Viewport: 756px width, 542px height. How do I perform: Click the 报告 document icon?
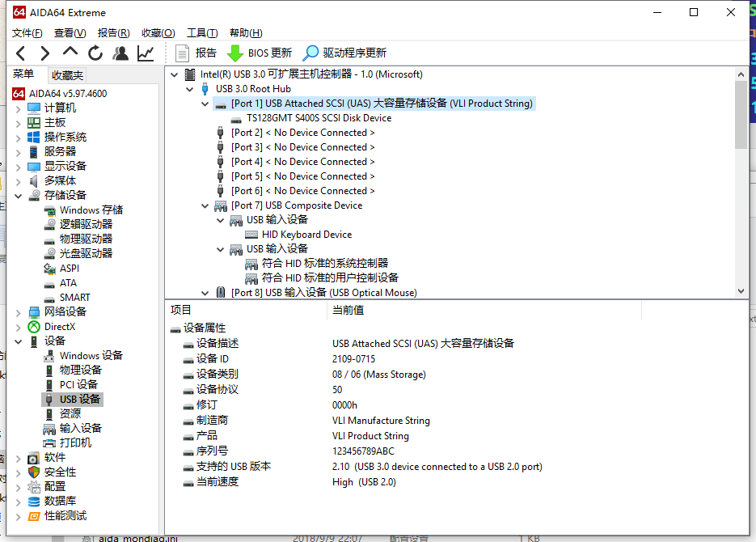click(182, 53)
